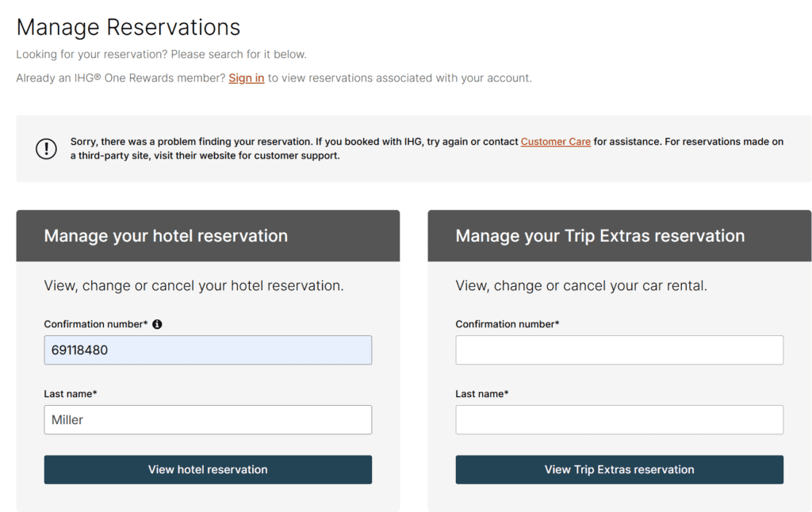Click the Manage Reservations page heading

tap(128, 27)
